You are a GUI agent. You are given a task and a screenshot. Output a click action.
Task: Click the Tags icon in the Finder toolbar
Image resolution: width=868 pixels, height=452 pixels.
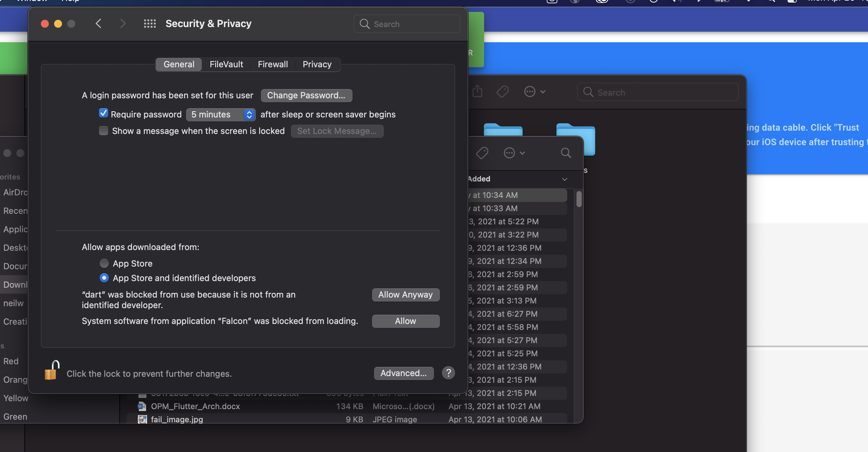[x=502, y=91]
